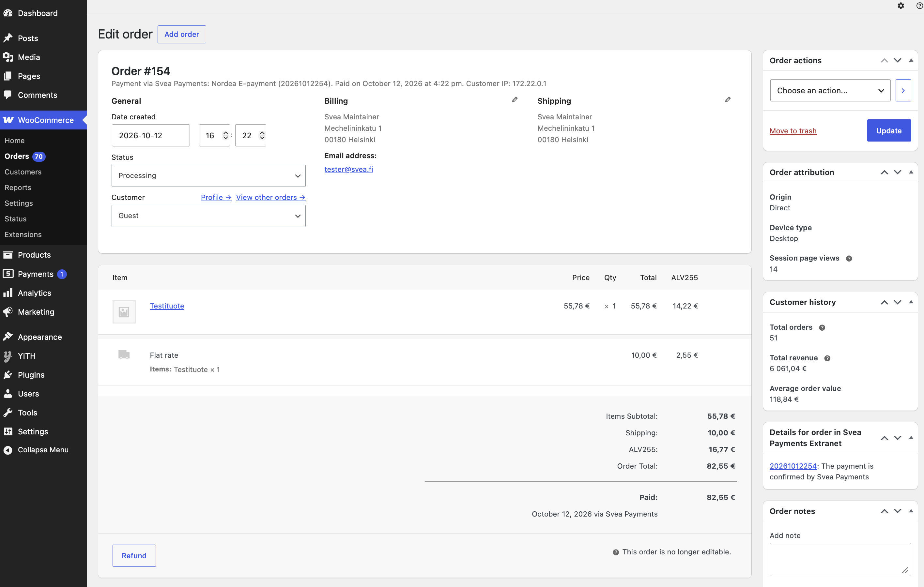Image resolution: width=924 pixels, height=587 pixels.
Task: Click the date created input field
Action: click(x=150, y=135)
